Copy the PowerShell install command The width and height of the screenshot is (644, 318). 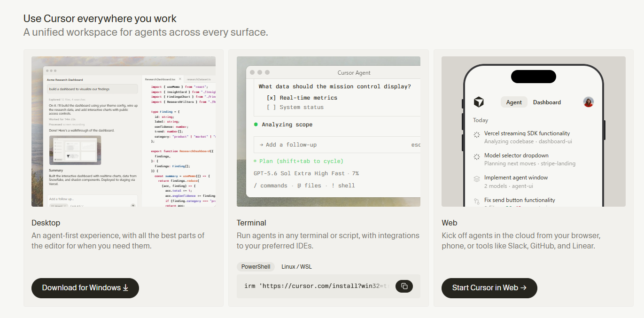tap(404, 286)
